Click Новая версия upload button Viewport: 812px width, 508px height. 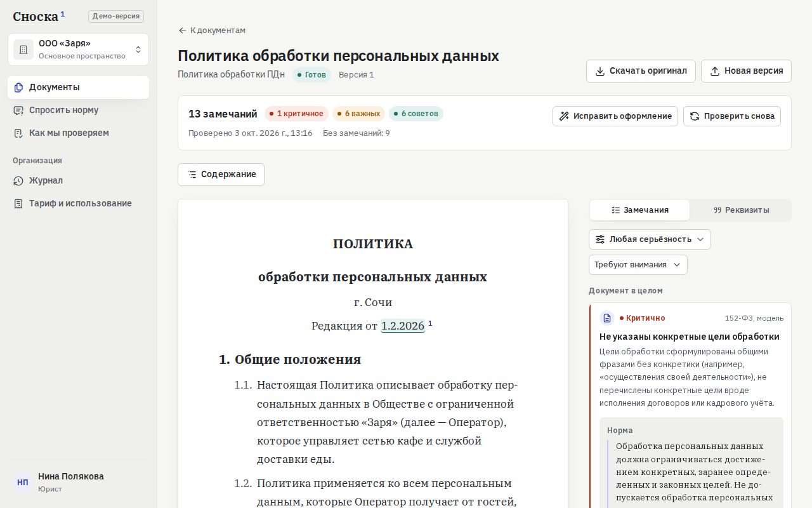point(746,71)
